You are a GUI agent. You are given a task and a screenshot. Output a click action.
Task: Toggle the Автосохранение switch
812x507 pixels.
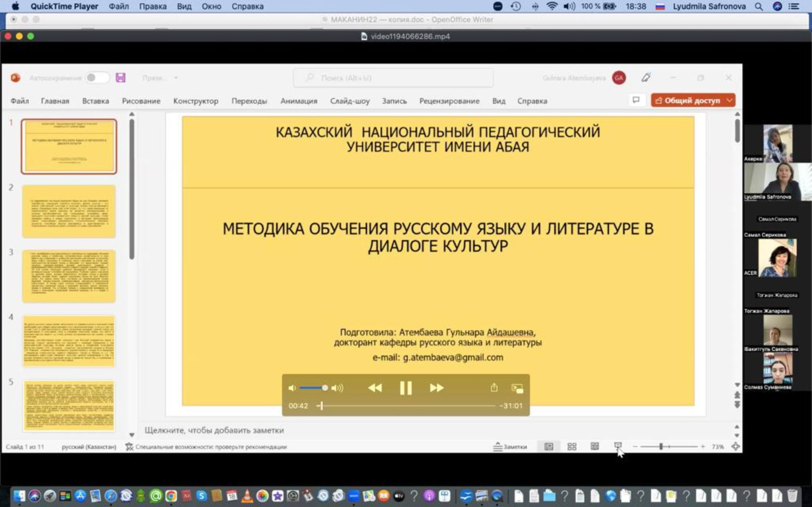pyautogui.click(x=97, y=78)
